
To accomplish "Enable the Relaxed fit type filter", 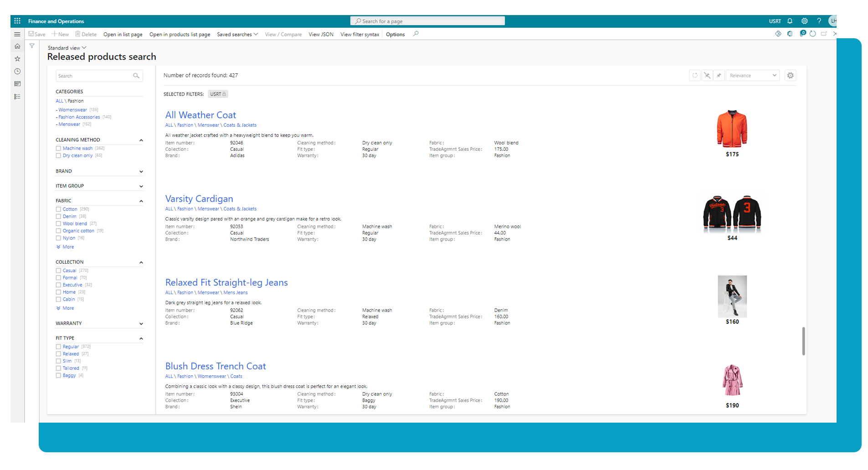I will (58, 353).
